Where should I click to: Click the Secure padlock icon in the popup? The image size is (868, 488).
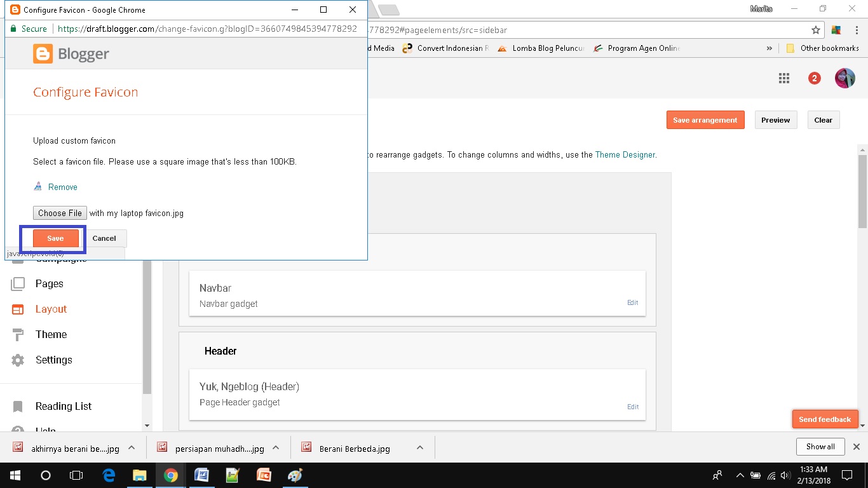tap(13, 29)
